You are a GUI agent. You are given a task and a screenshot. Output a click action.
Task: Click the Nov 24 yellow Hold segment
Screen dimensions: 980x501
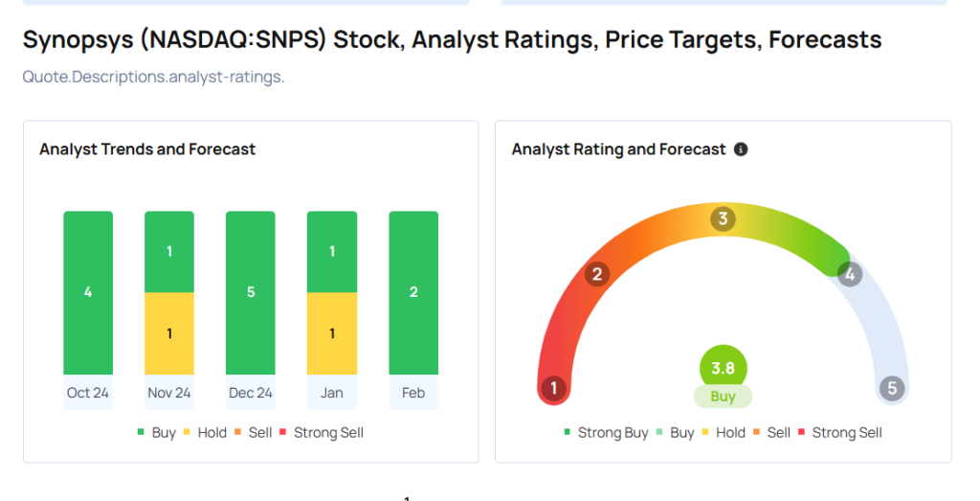(169, 333)
